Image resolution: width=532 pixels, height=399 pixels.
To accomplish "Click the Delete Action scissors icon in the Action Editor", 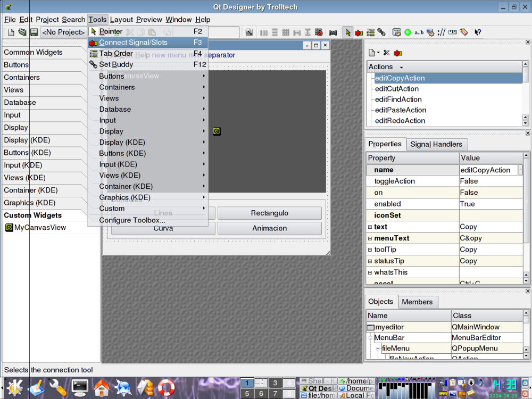I will tap(386, 53).
